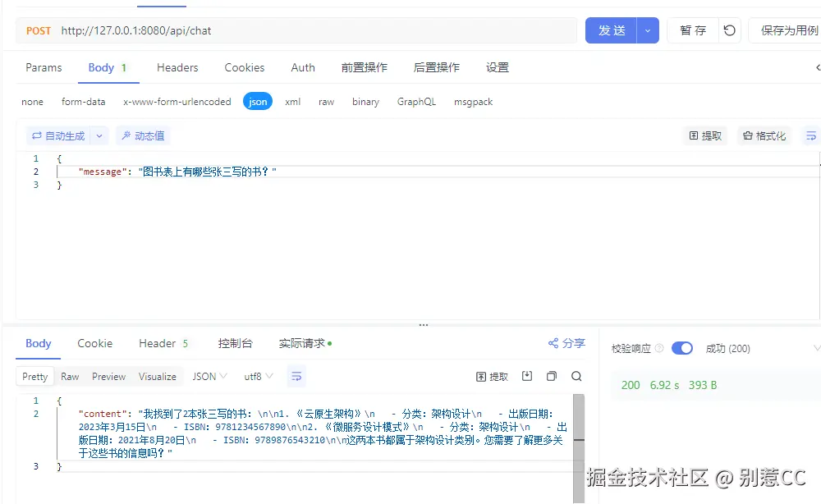821x504 pixels.
Task: Click the 动态值 dynamic value button
Action: 143,136
